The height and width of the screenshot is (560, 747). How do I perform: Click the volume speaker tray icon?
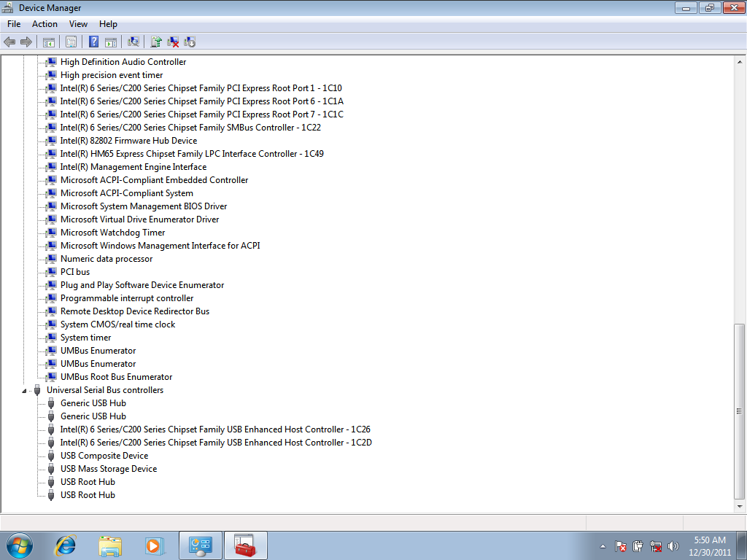(x=673, y=546)
